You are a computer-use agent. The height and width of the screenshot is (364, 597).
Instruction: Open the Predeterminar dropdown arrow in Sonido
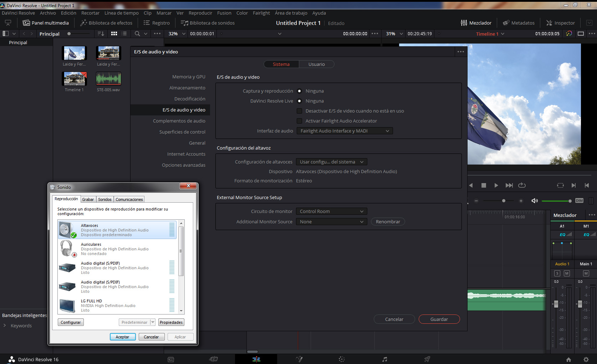(153, 322)
